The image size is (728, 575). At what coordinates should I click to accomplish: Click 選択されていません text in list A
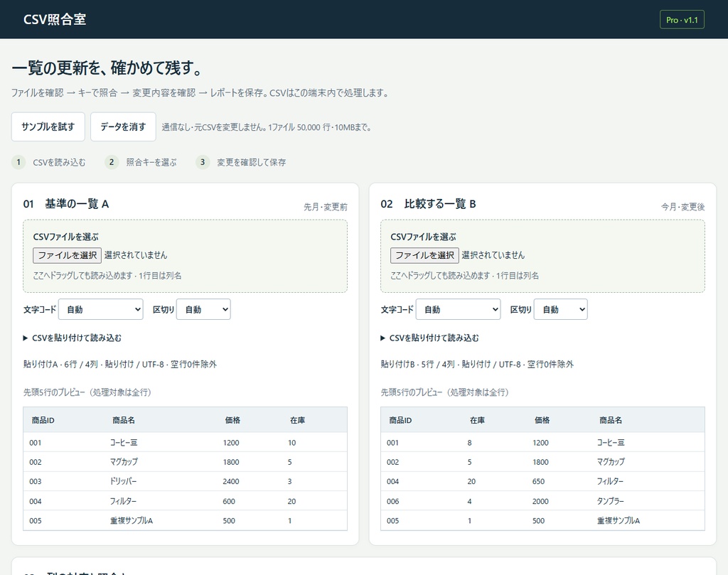pyautogui.click(x=136, y=255)
